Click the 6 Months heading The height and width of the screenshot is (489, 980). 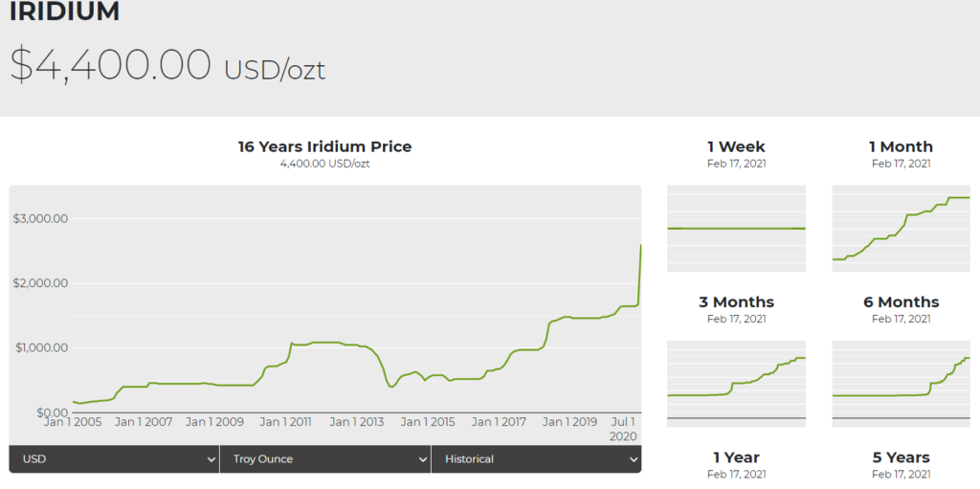click(901, 302)
